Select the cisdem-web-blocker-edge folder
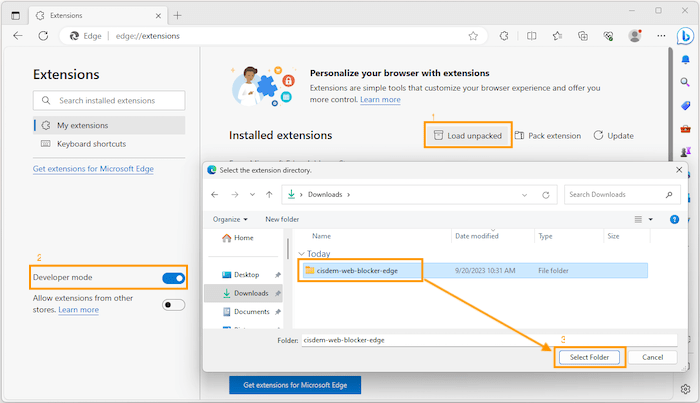Image resolution: width=700 pixels, height=403 pixels. (x=362, y=270)
